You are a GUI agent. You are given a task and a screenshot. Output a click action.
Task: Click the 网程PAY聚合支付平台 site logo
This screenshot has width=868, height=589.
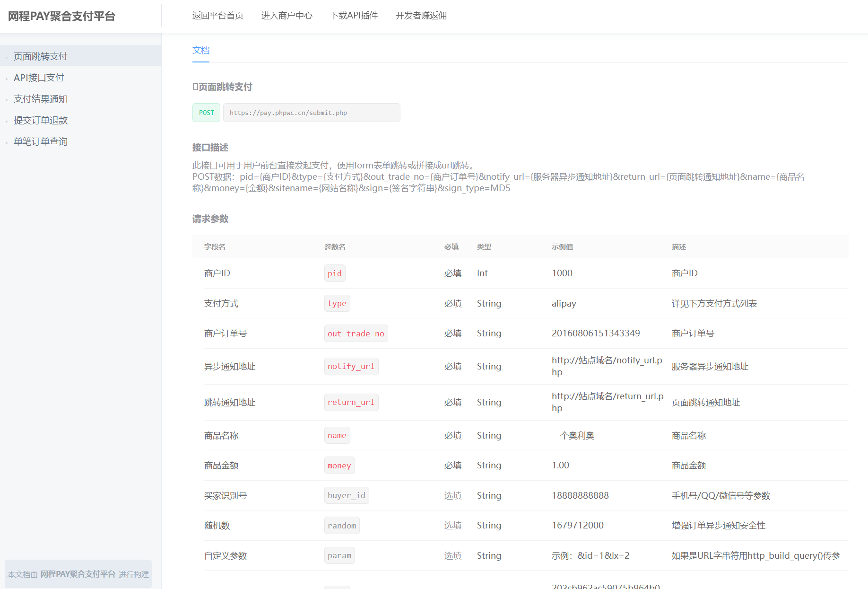[61, 17]
